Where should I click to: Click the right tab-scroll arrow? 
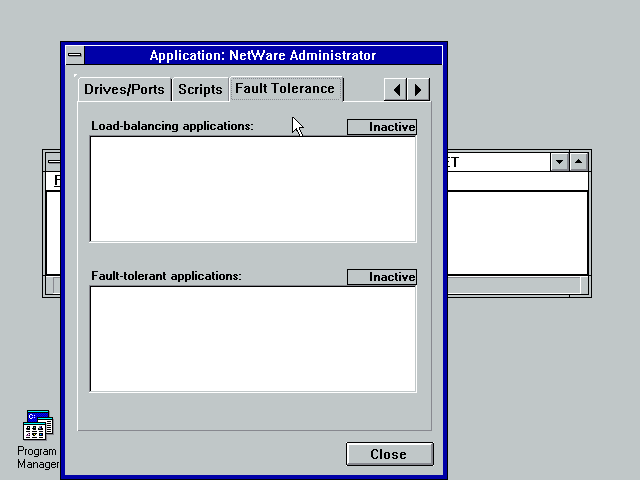click(418, 89)
